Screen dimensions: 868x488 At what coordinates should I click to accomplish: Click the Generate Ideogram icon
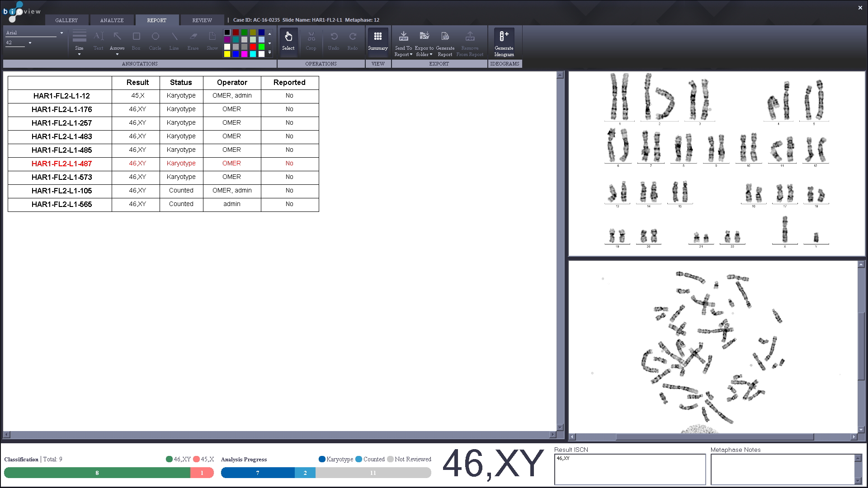click(x=504, y=43)
